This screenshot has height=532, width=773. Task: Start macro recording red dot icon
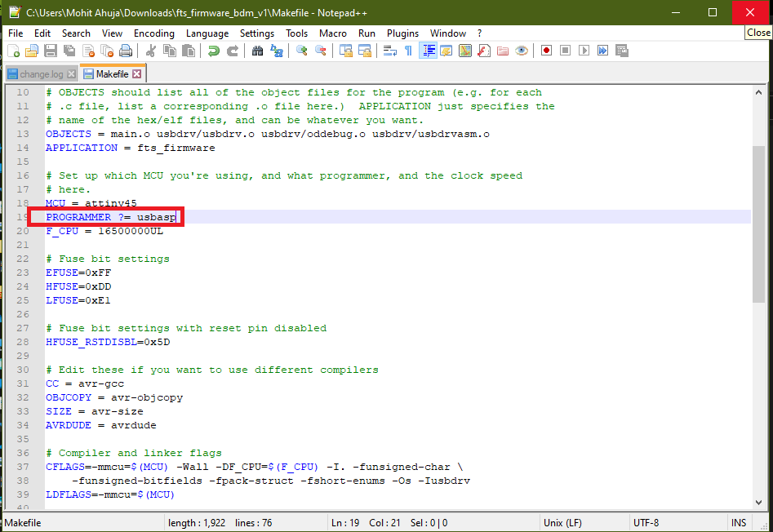[x=546, y=51]
